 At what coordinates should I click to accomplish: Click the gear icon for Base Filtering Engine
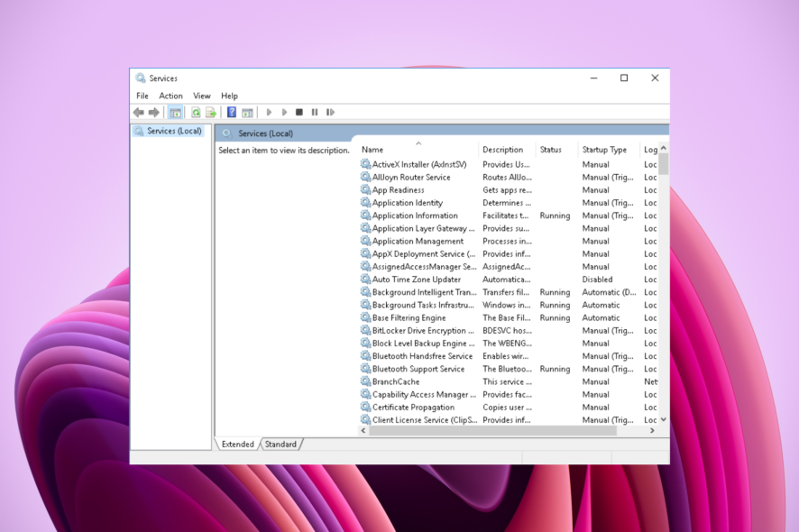click(x=365, y=317)
